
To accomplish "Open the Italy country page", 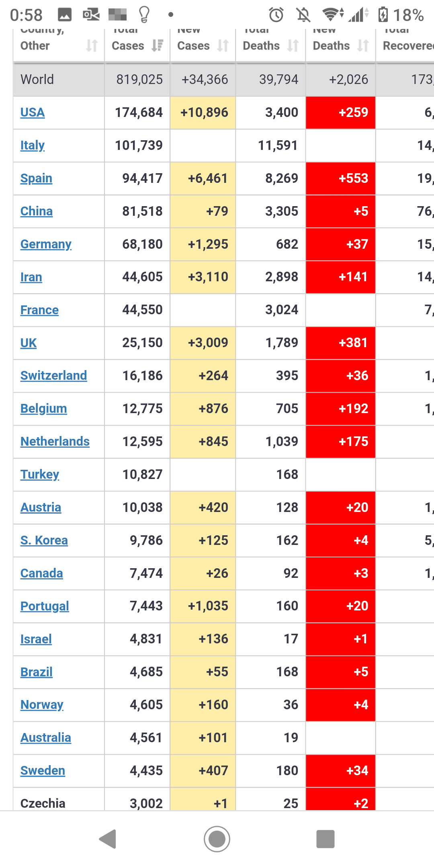I will tap(33, 145).
